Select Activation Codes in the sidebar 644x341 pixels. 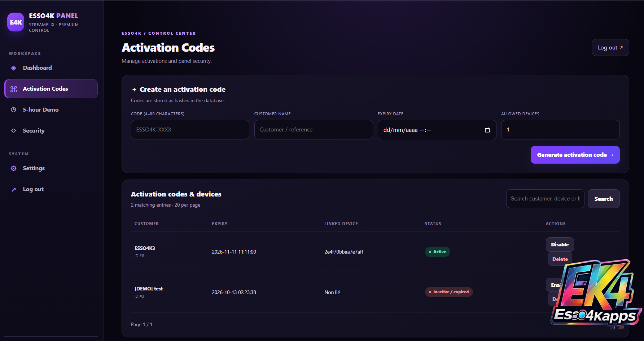click(51, 89)
